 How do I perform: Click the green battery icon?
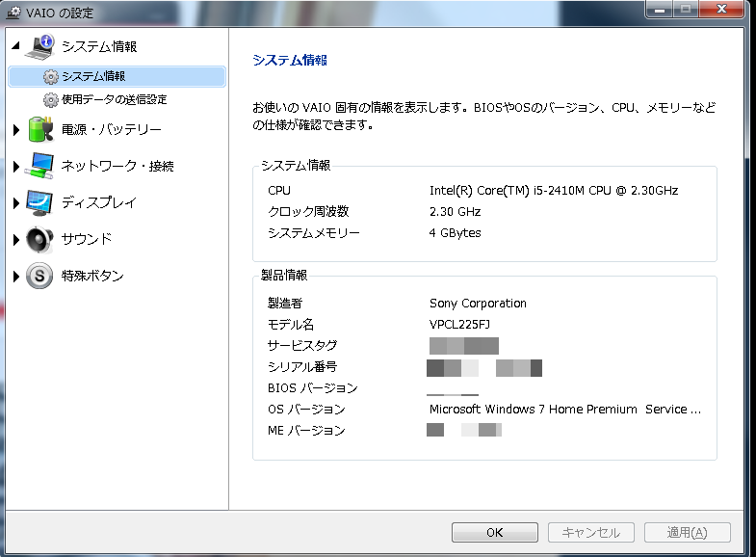pyautogui.click(x=39, y=129)
